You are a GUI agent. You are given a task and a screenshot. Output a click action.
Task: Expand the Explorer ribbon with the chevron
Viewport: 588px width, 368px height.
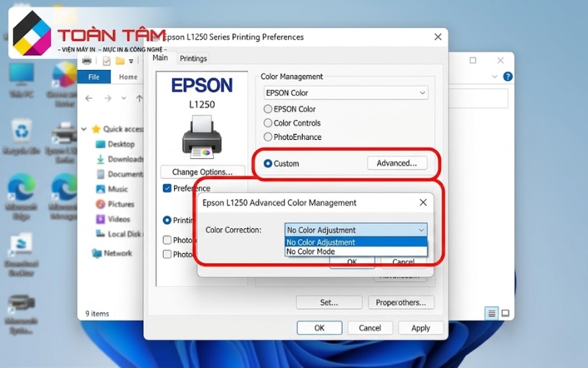(494, 77)
